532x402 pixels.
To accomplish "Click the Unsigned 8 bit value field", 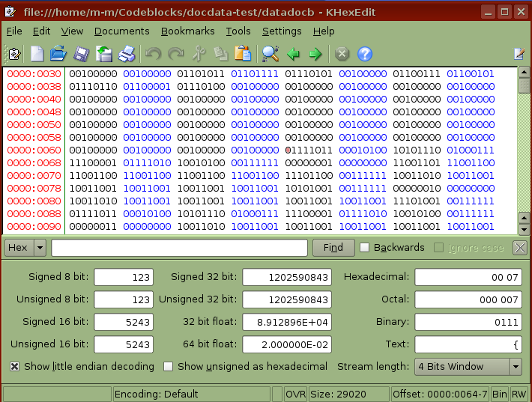I will (124, 299).
